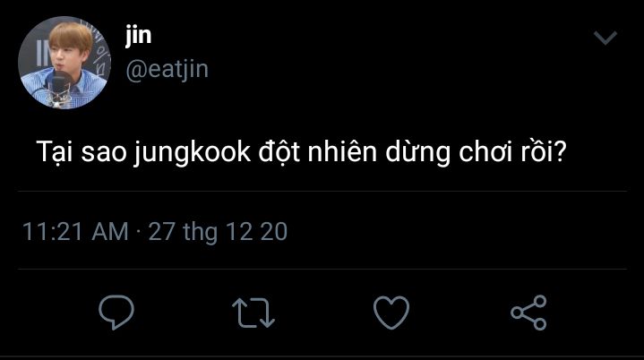
Task: Toggle the heart to favorite this tweet
Action: pyautogui.click(x=391, y=313)
